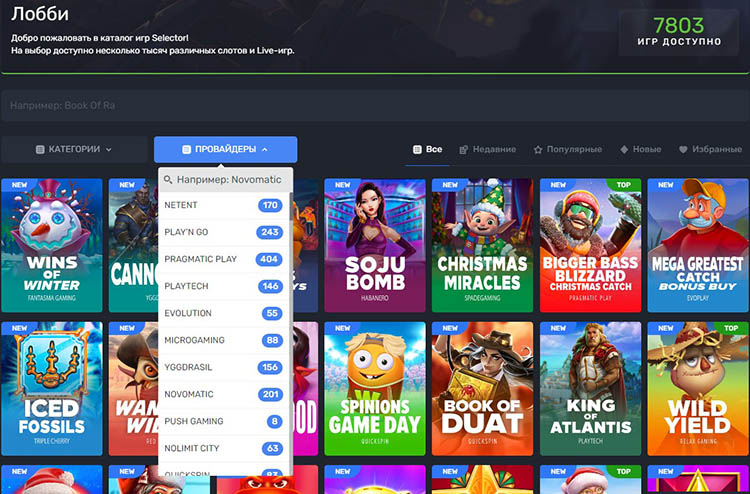Click the icon beside the Недавние tab
Image resolution: width=750 pixels, height=494 pixels.
463,150
